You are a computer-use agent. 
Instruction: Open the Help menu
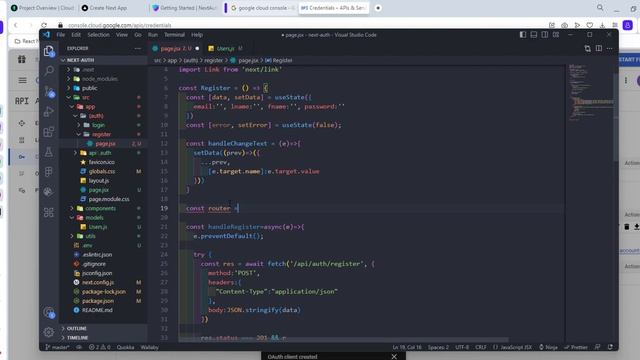pyautogui.click(x=197, y=35)
